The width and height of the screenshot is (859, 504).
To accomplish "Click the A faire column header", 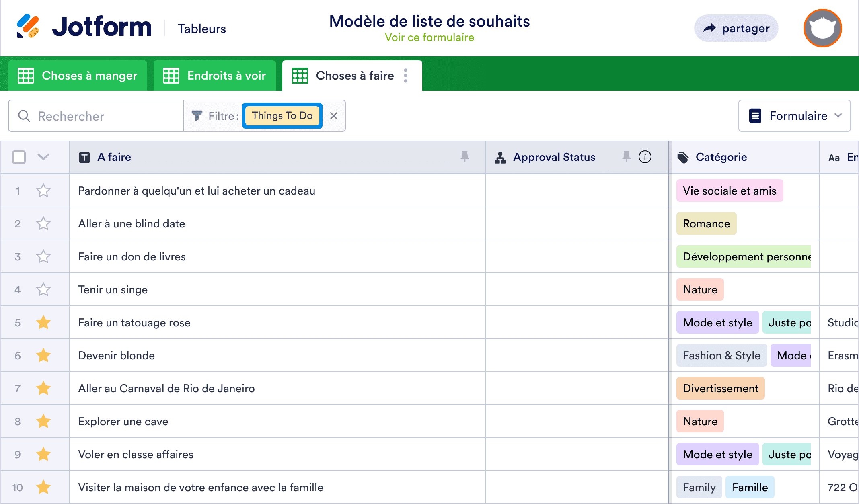I will click(277, 157).
